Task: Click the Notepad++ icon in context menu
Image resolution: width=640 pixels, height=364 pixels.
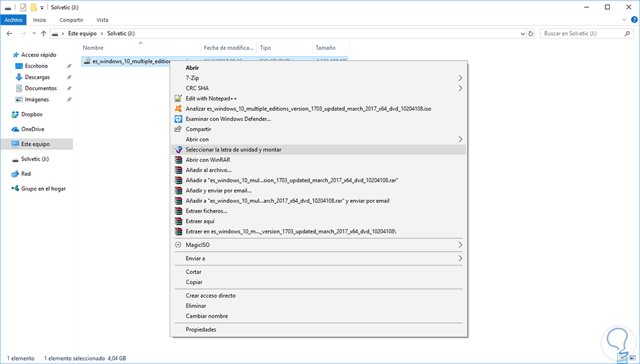Action: tap(179, 99)
